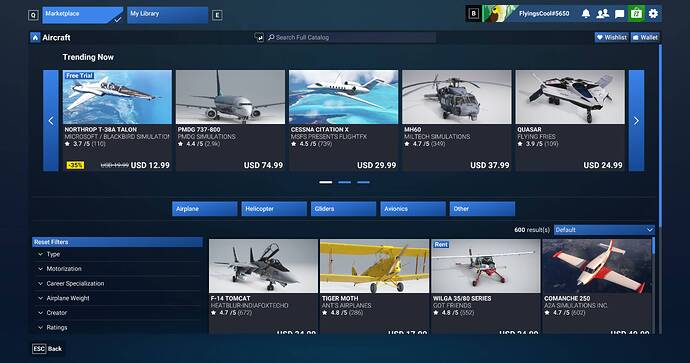
Task: Expand the Airplane Weight filter
Action: [117, 298]
